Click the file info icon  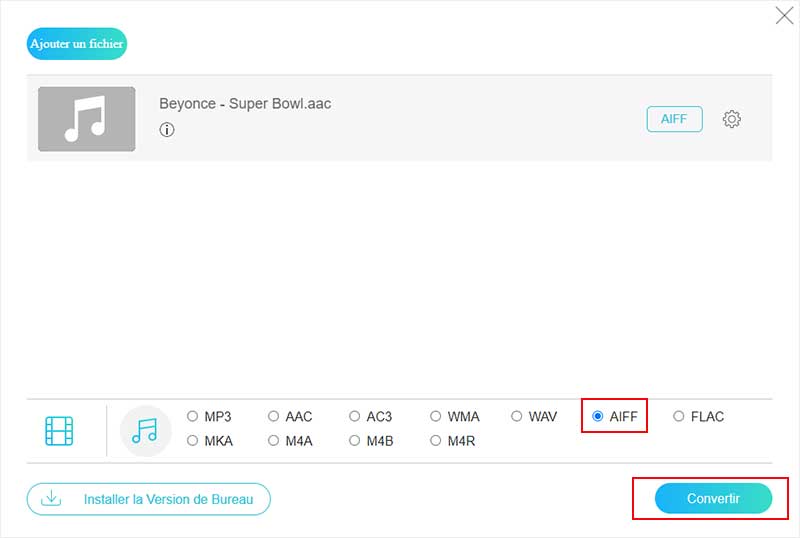click(x=167, y=130)
